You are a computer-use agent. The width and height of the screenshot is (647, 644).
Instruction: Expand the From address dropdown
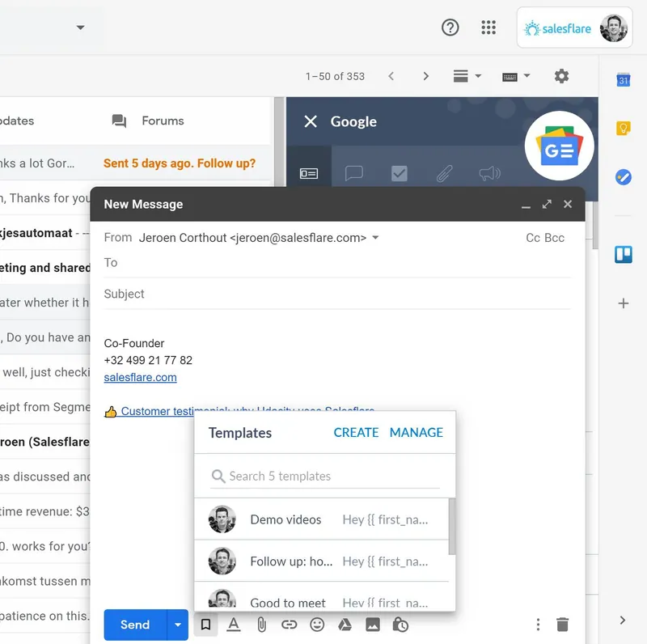click(375, 238)
